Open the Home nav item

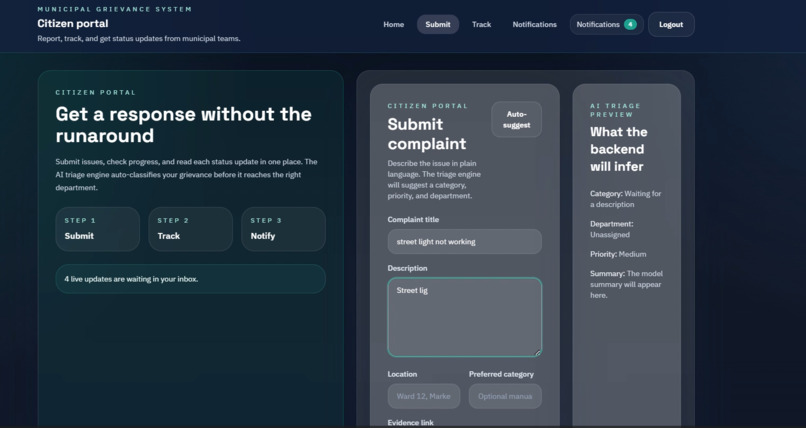point(393,24)
